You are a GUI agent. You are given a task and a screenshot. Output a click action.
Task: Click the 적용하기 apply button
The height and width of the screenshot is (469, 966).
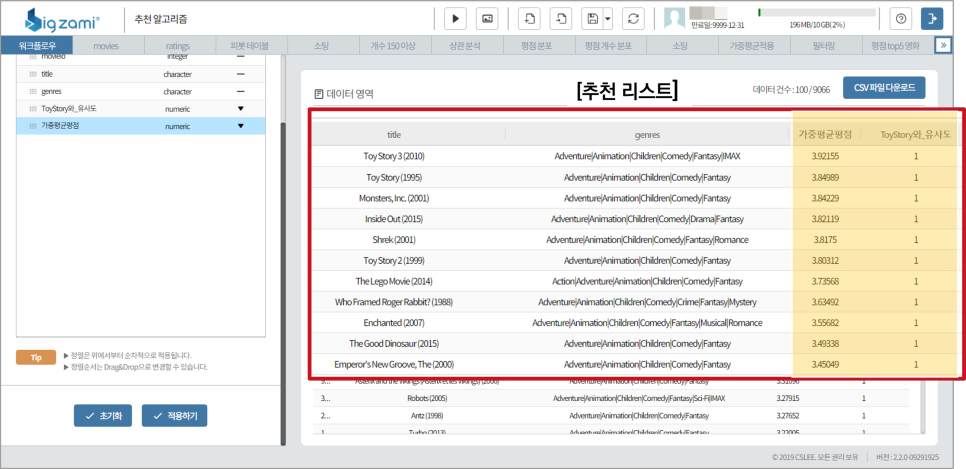pos(174,416)
